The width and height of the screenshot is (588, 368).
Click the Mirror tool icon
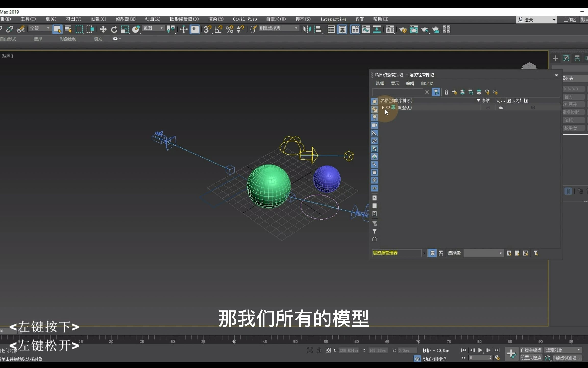pos(307,29)
